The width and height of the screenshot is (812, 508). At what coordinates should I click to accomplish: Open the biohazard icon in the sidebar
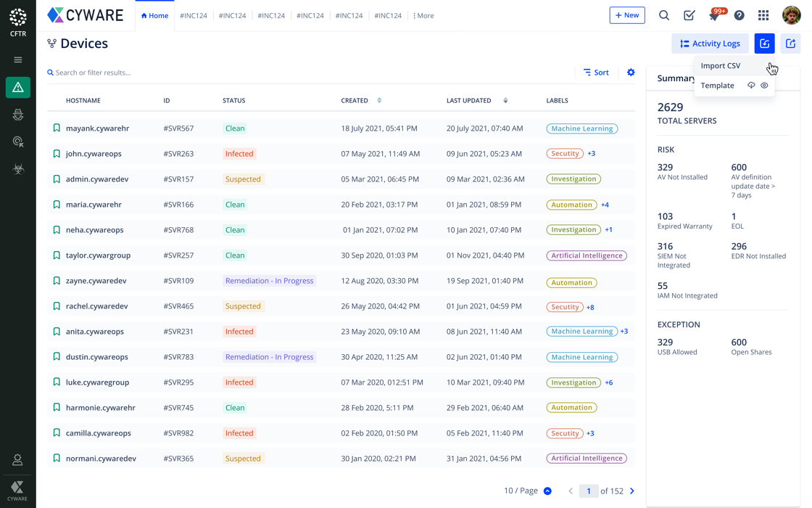[18, 169]
